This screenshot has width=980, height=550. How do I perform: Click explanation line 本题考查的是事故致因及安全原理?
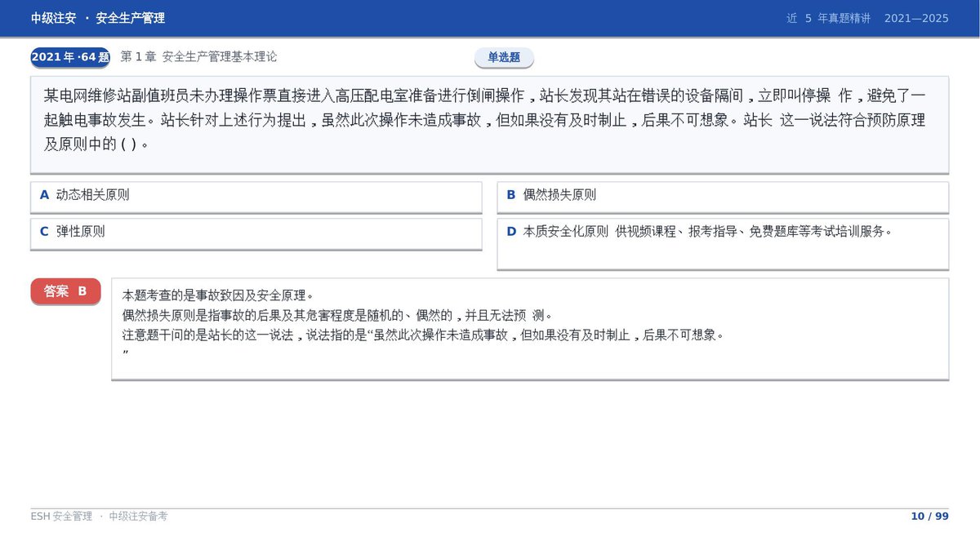[x=218, y=295]
